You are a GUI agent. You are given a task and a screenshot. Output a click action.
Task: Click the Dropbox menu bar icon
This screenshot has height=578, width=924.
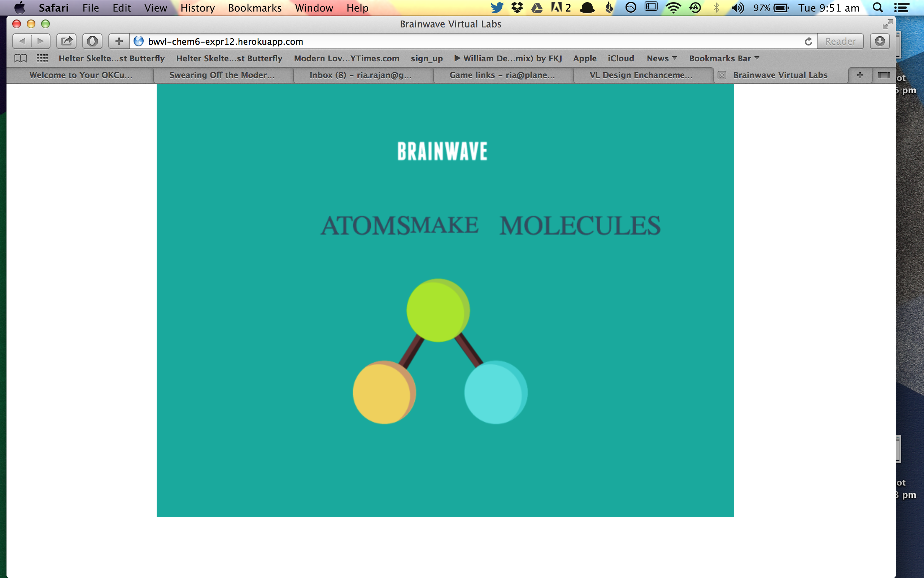pos(517,8)
